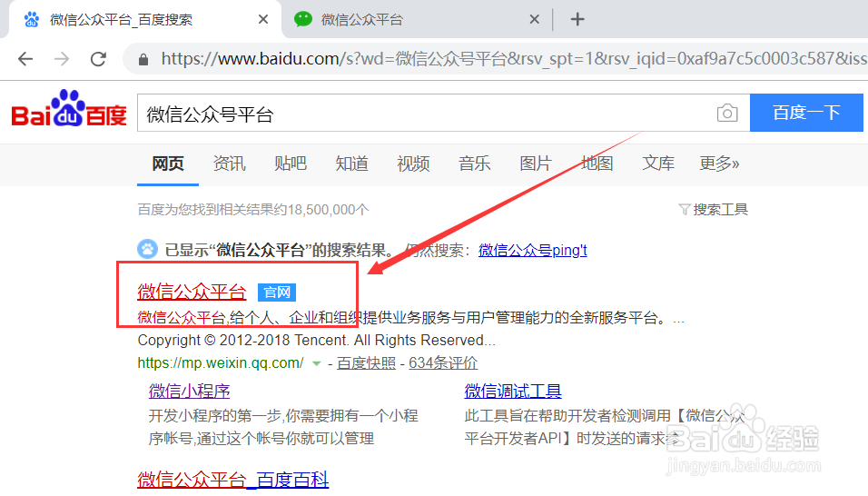Viewport: 868px width, 496px height.
Task: Click the https://mp.weixin.qq.com/ green URL
Action: point(221,363)
